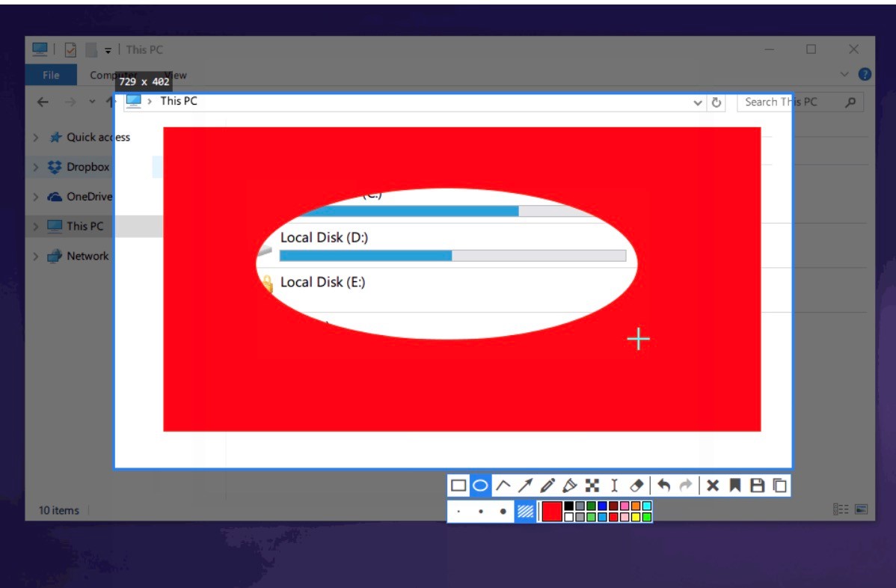Expand the Dropbox tree node
The height and width of the screenshot is (588, 896).
click(36, 167)
